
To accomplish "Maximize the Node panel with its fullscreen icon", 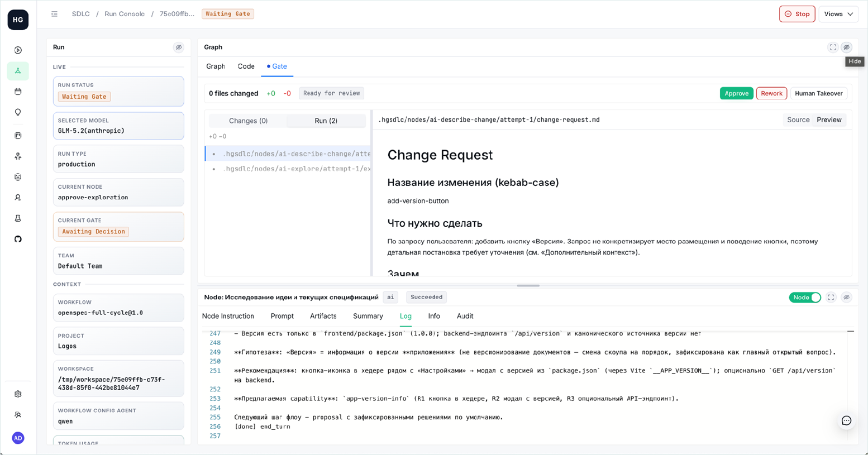I will click(x=831, y=298).
